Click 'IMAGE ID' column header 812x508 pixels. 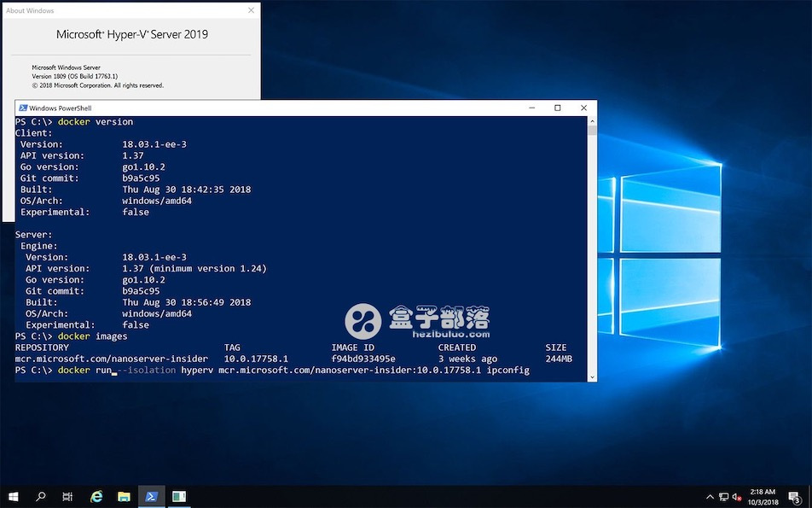[352, 347]
